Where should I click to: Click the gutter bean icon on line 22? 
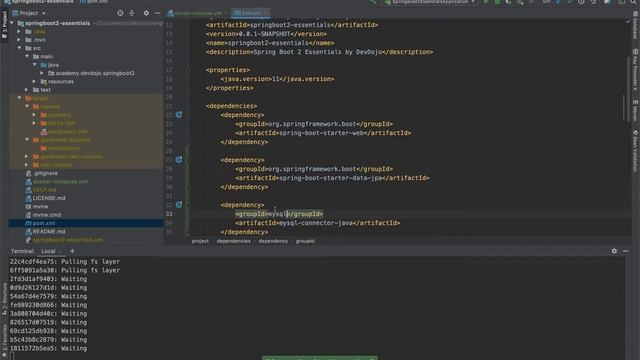179,115
